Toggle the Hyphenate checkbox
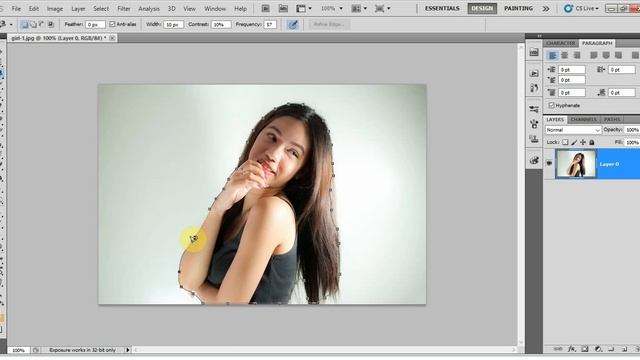640x360 pixels. tap(551, 105)
